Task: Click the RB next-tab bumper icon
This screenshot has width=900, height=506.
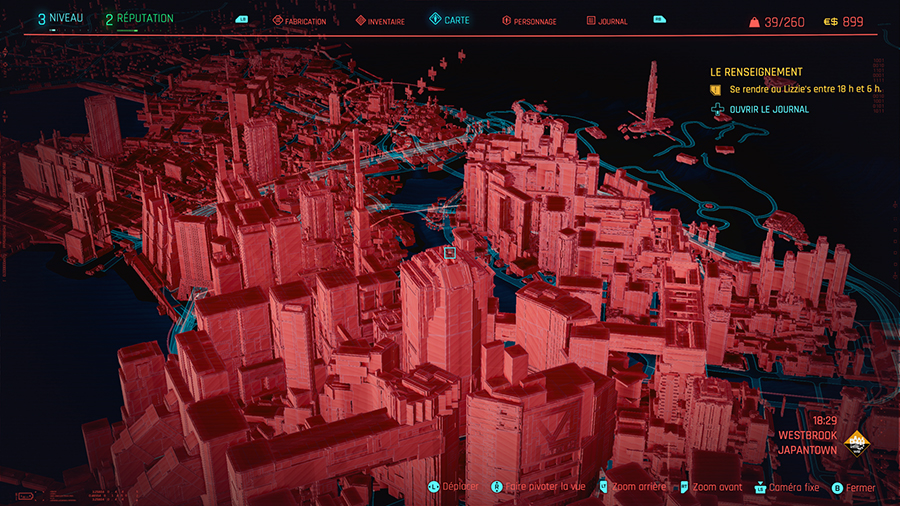Action: coord(658,19)
